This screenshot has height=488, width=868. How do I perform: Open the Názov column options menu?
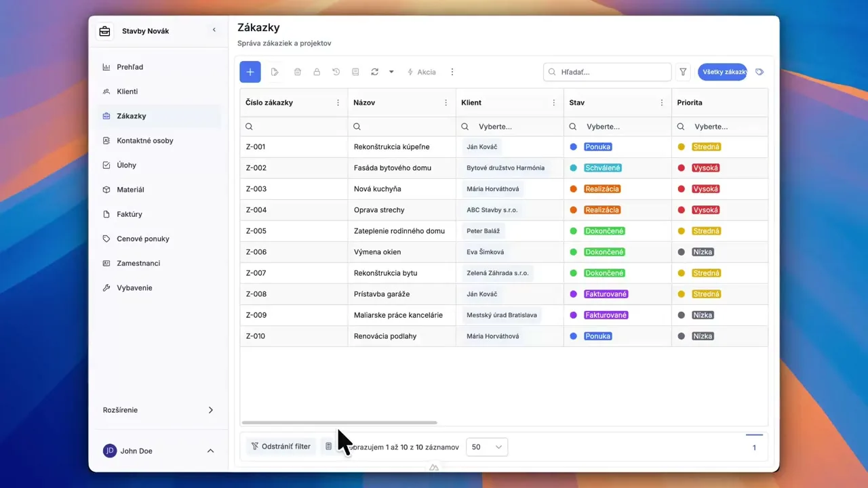click(x=446, y=102)
